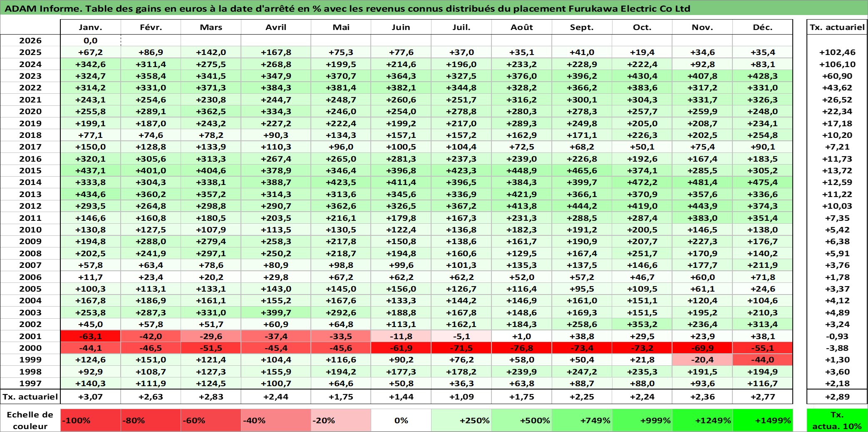
Task: Click the -3,88 actuarial rate for 2000
Action: (x=837, y=348)
